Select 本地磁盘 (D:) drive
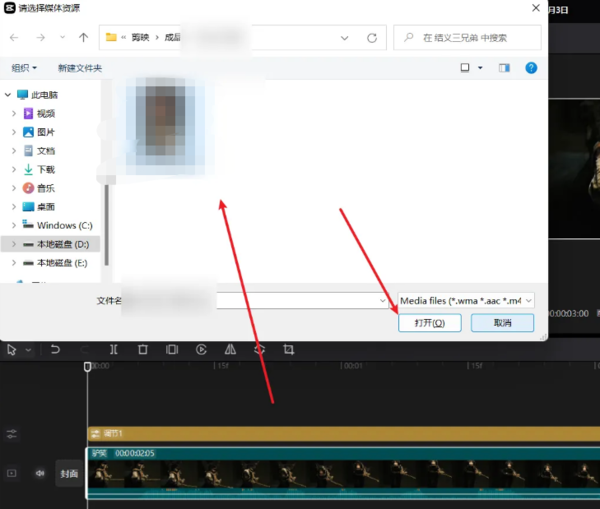600x509 pixels. pyautogui.click(x=63, y=244)
